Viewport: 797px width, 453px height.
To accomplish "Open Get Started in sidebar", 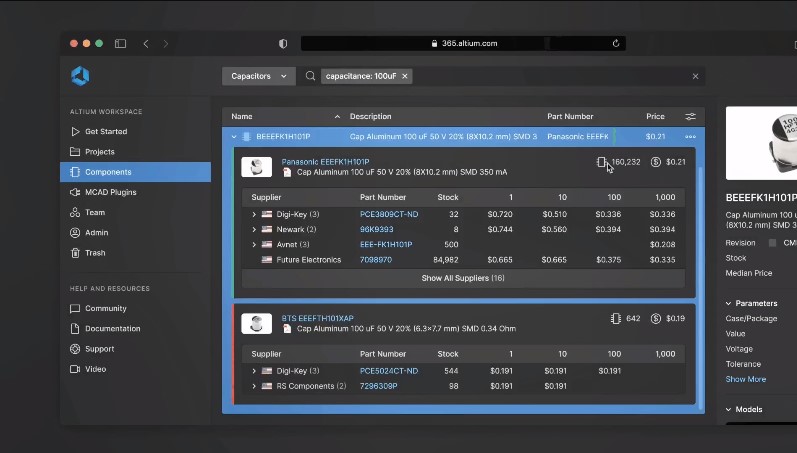I will point(135,132).
